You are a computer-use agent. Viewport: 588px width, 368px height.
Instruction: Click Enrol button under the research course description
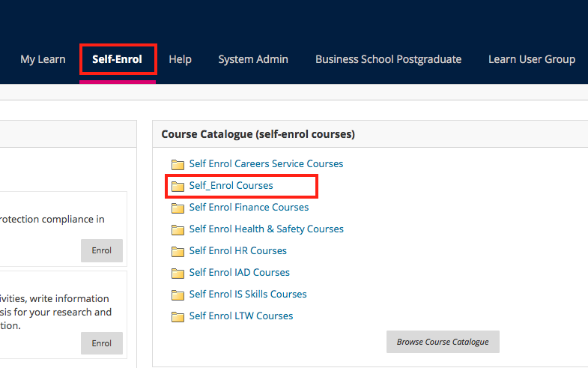[102, 343]
